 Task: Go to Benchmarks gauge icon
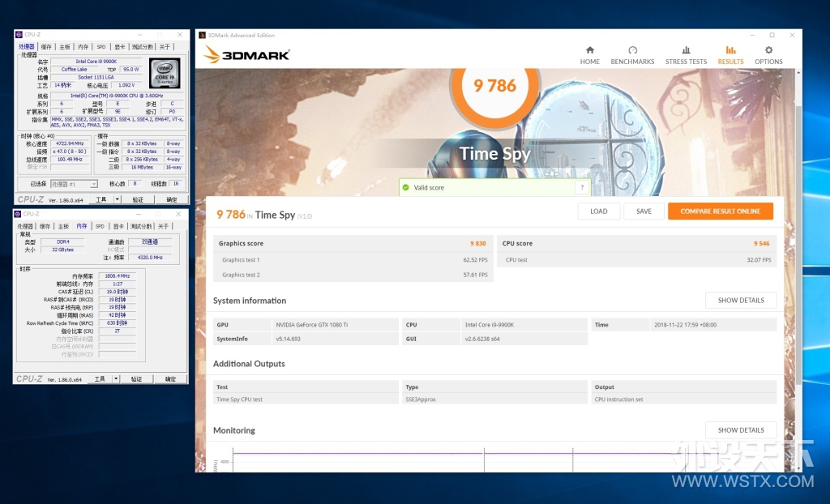click(x=632, y=50)
